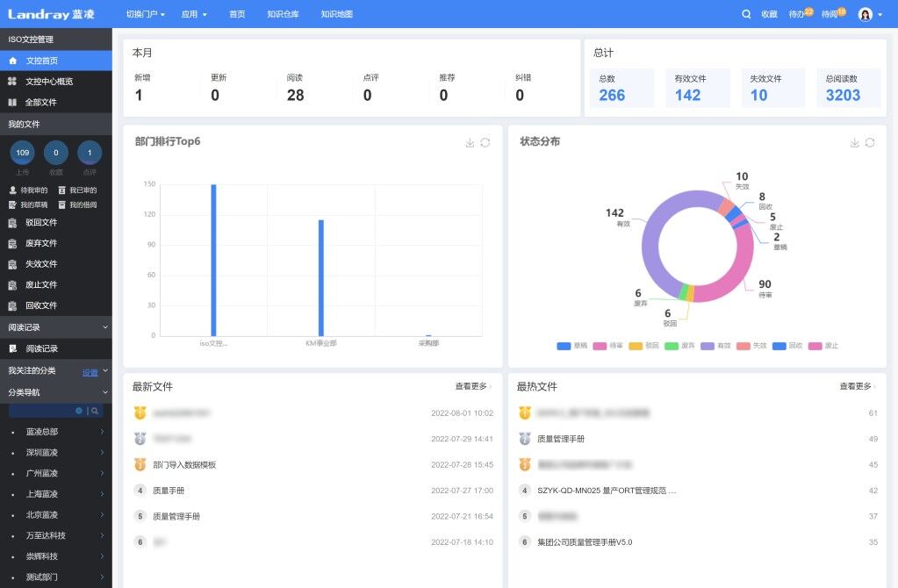Click the 草稿 blue legend swatch

(x=564, y=346)
